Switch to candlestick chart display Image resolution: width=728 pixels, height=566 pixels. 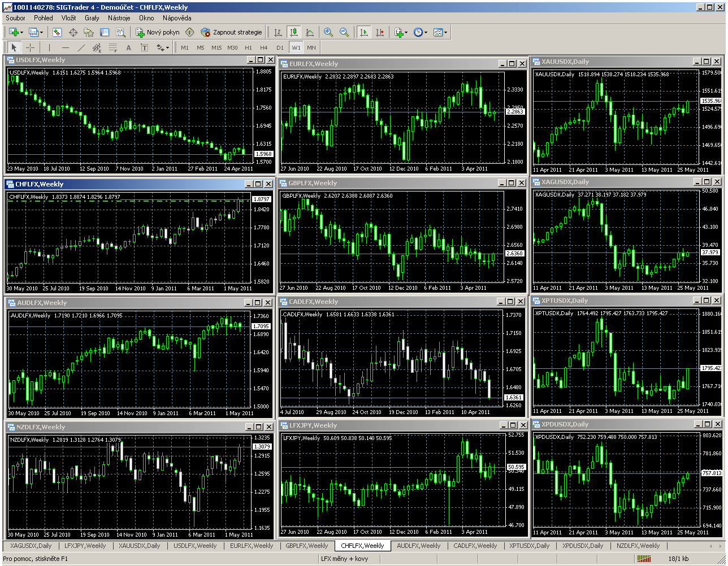click(x=294, y=32)
